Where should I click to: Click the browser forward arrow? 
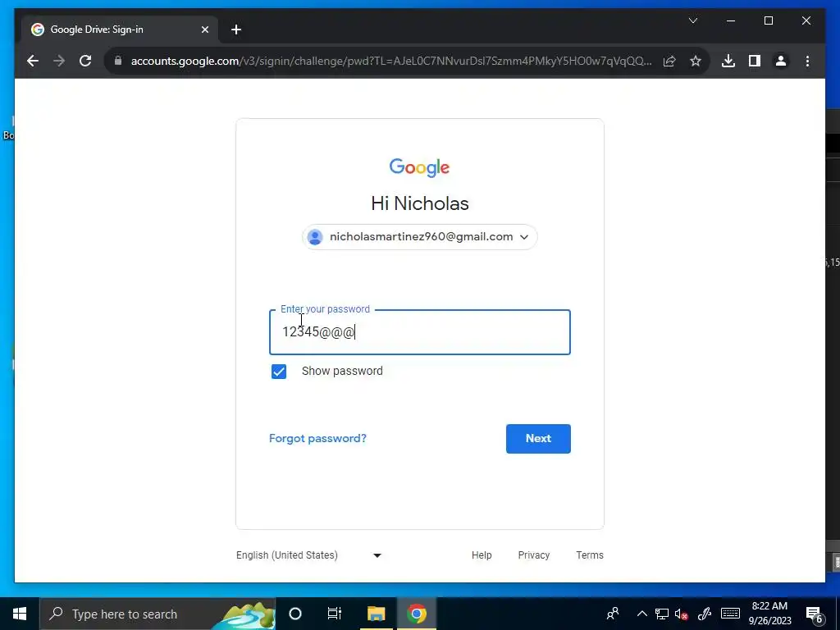point(59,61)
